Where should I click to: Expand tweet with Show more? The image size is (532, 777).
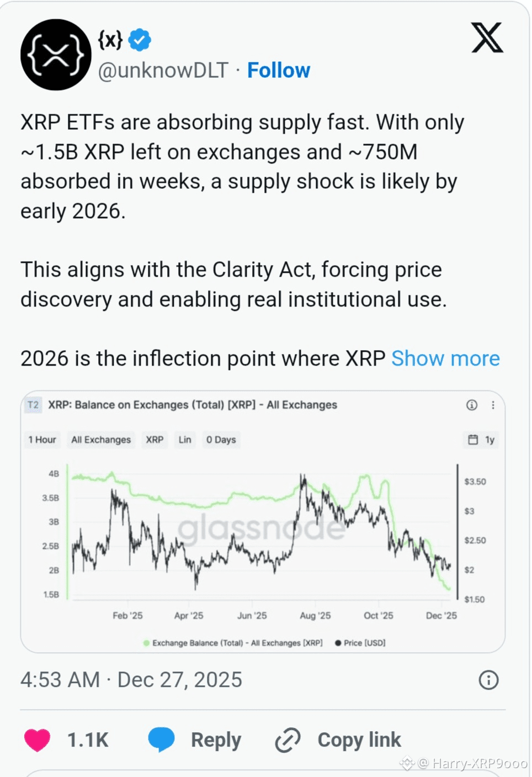click(445, 358)
